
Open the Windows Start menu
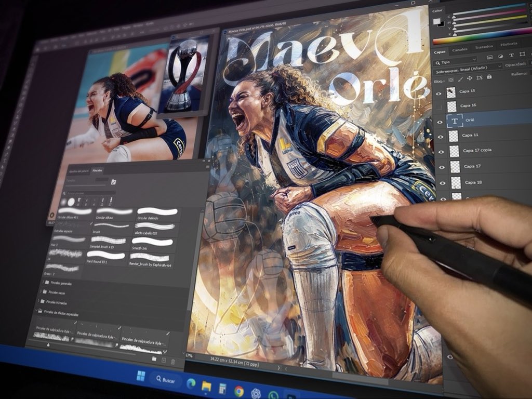coord(141,376)
